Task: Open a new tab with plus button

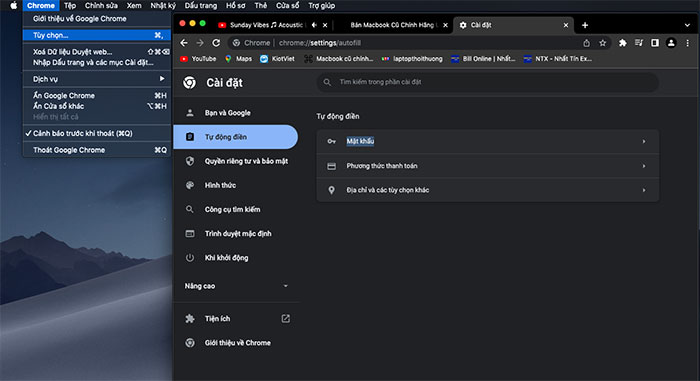Action: click(585, 25)
